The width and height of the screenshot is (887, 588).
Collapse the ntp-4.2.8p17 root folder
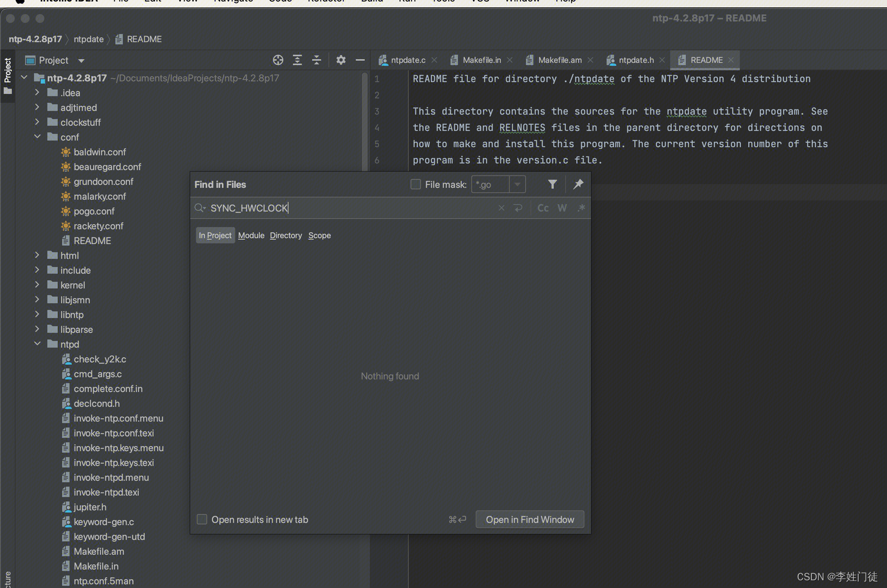pyautogui.click(x=24, y=77)
